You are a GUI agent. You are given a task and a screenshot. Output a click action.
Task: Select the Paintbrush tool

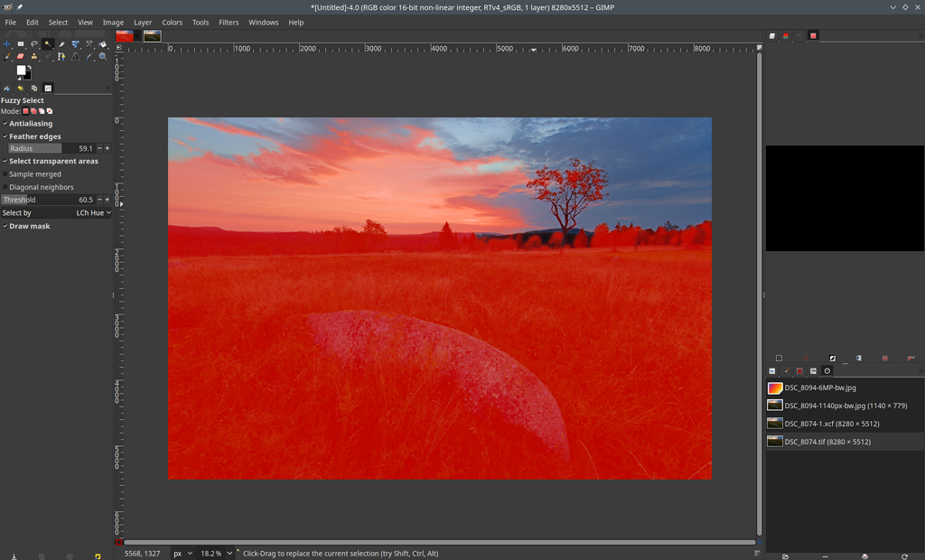[6, 56]
